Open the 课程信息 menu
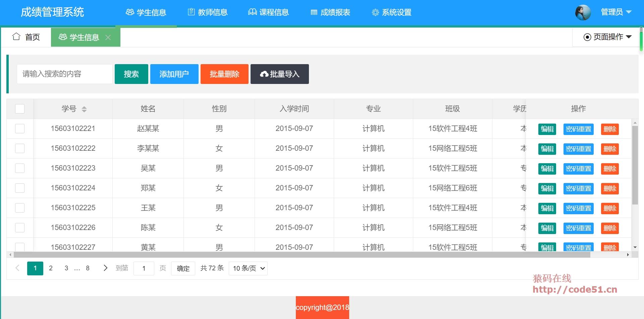Image resolution: width=644 pixels, height=319 pixels. [268, 12]
